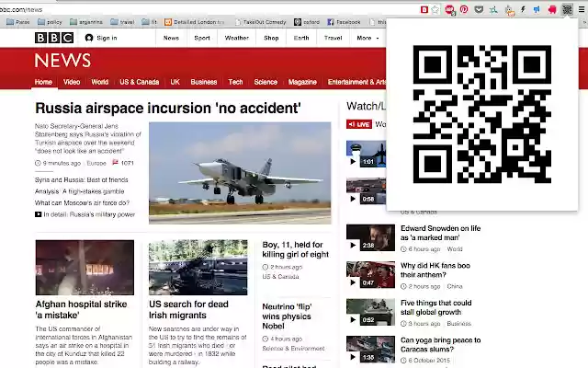Click the comments icon showing 1071
Viewport: 588px width, 368px height.
pyautogui.click(x=116, y=163)
